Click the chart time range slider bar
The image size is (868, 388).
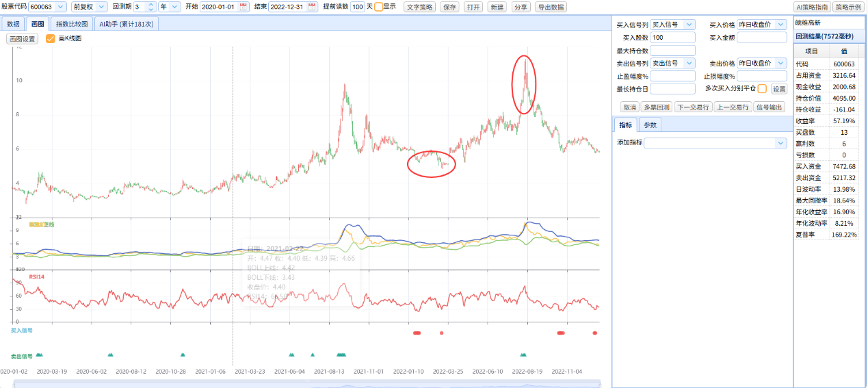point(306,384)
